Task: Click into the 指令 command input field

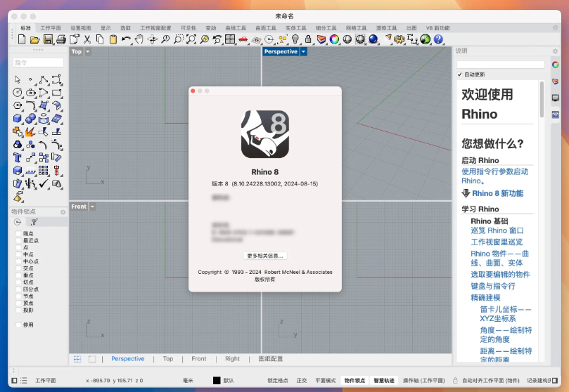Action: 38,63
